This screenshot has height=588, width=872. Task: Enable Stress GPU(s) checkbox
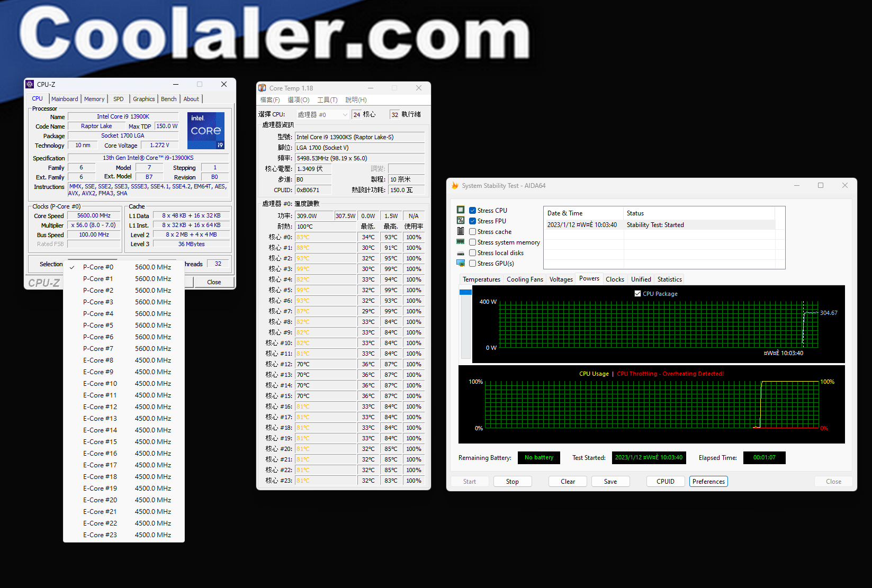[x=472, y=263]
